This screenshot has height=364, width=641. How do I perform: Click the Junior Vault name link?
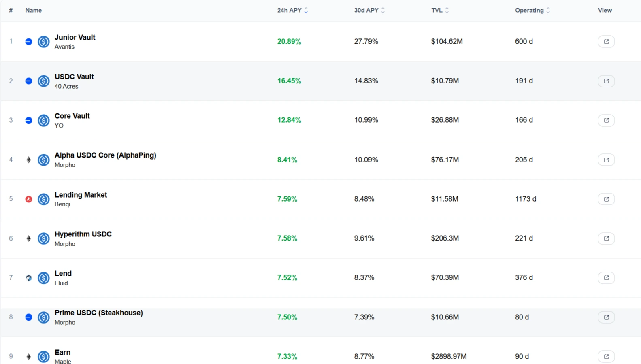(75, 37)
